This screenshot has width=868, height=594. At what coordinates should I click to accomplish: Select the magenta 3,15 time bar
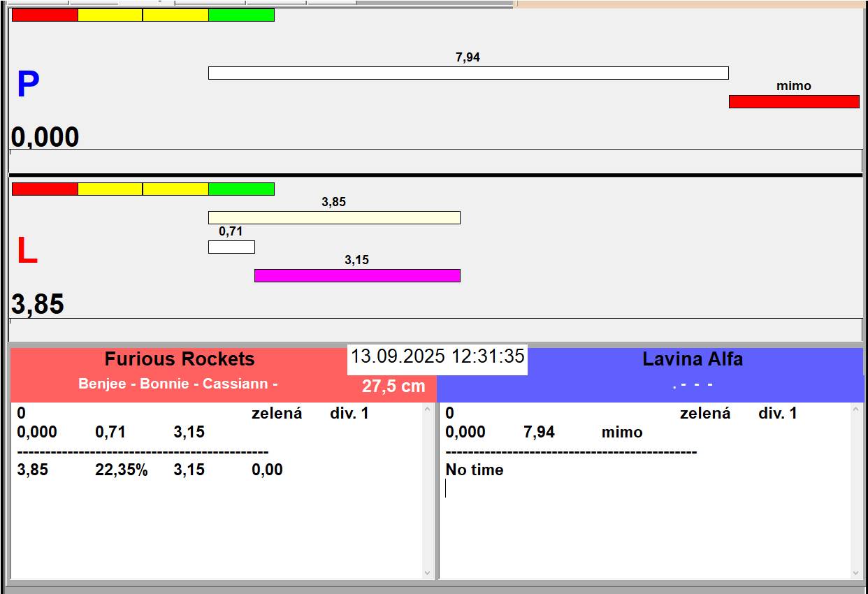pyautogui.click(x=357, y=276)
